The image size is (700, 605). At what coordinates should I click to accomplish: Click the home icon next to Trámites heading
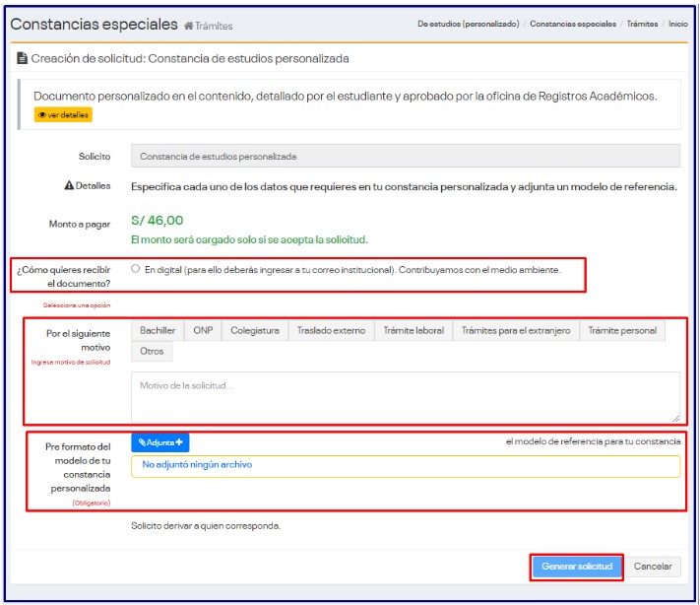pos(189,26)
